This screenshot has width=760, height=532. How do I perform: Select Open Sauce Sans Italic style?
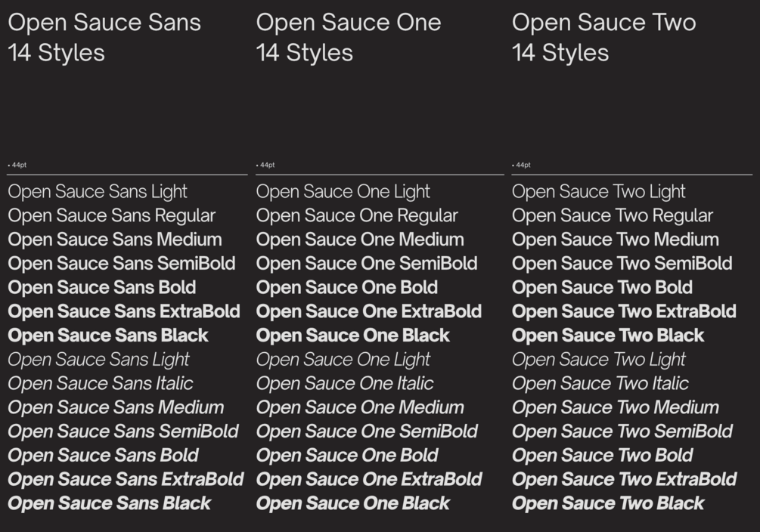tap(101, 383)
